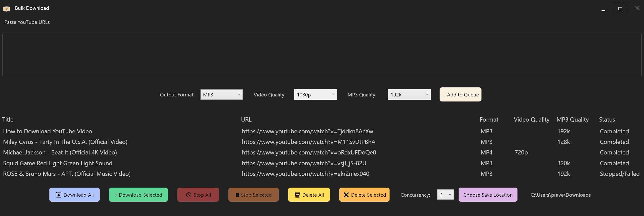644x216 pixels.
Task: Click URL ending in vsjJ_jS-82U
Action: pyautogui.click(x=304, y=163)
